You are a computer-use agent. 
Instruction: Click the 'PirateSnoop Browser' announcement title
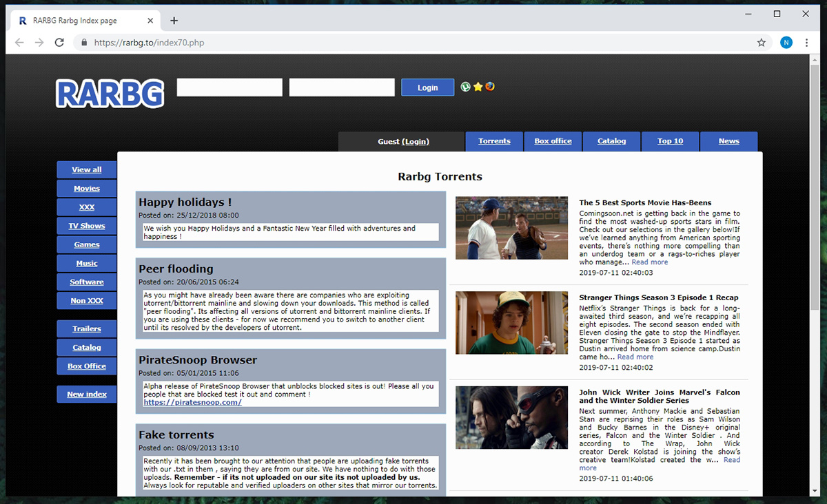click(198, 359)
